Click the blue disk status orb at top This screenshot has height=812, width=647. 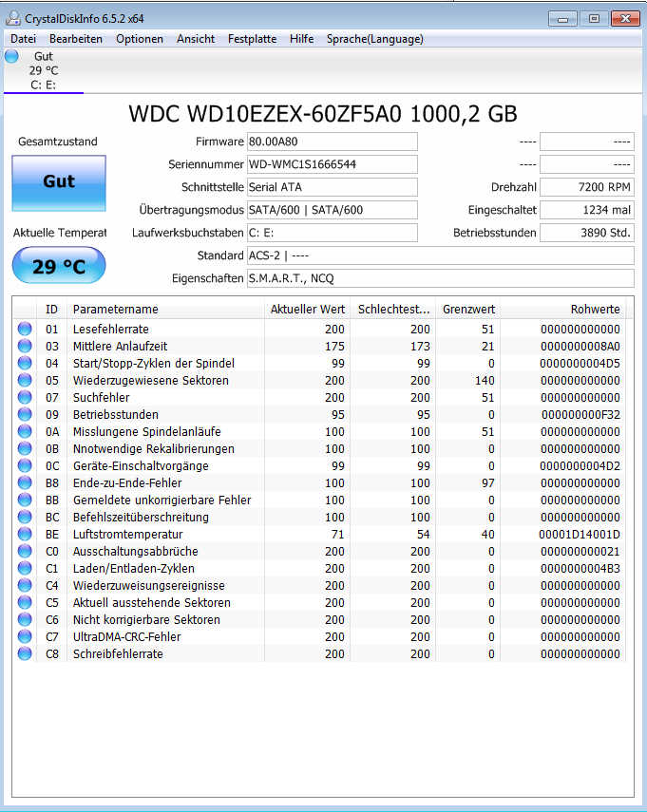point(11,56)
